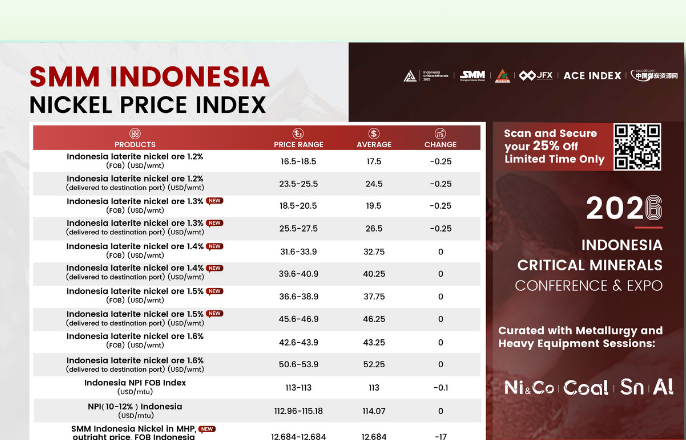
Task: Click price range 45.6-46.9
Action: click(298, 319)
